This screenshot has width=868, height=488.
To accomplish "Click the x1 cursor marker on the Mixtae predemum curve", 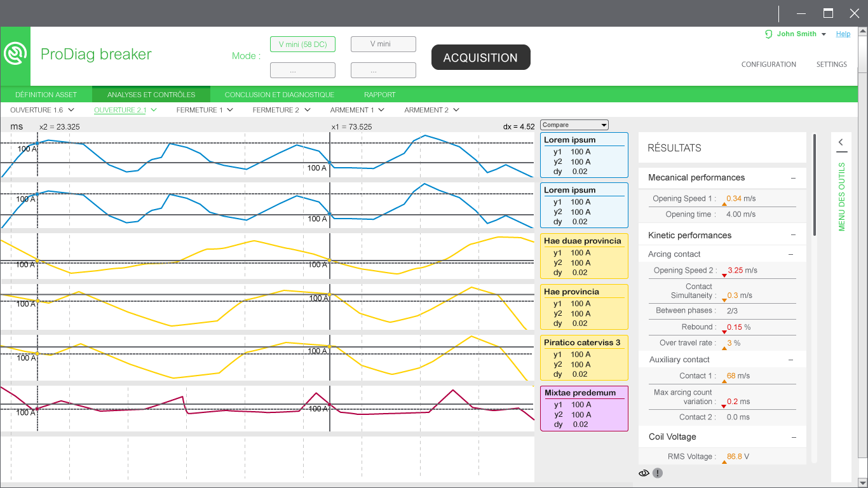I will pyautogui.click(x=330, y=404).
